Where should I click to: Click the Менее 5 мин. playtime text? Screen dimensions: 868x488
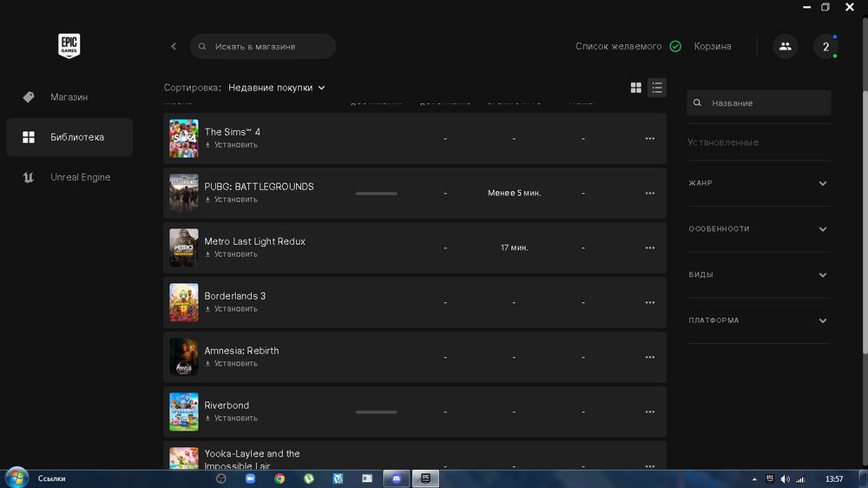[514, 194]
